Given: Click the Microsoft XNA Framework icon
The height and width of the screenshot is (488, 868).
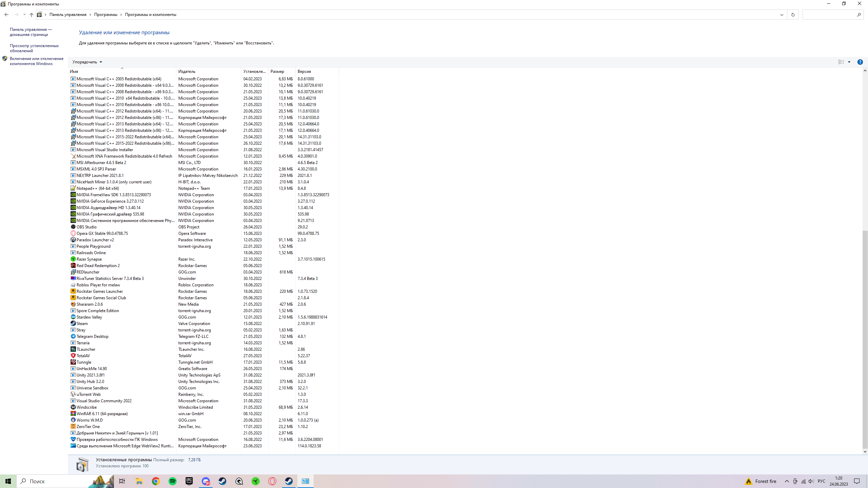Looking at the screenshot, I should (73, 156).
